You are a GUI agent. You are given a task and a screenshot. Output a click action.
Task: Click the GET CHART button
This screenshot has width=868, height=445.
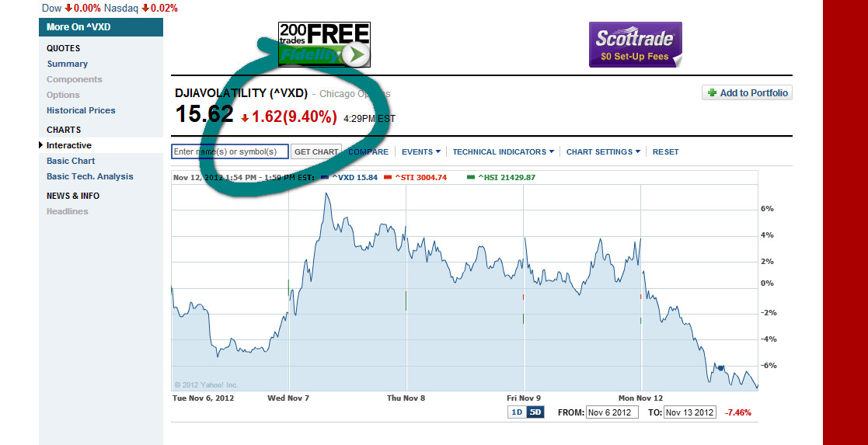coord(316,151)
